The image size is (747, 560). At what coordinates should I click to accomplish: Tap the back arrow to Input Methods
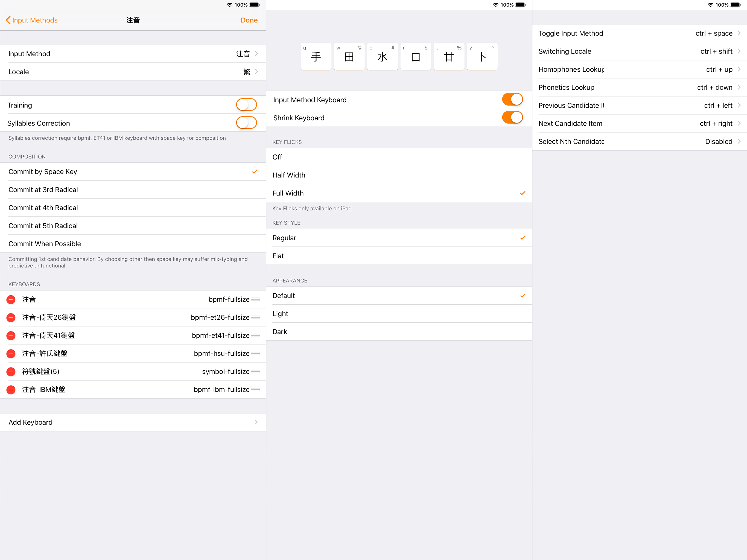(x=8, y=20)
